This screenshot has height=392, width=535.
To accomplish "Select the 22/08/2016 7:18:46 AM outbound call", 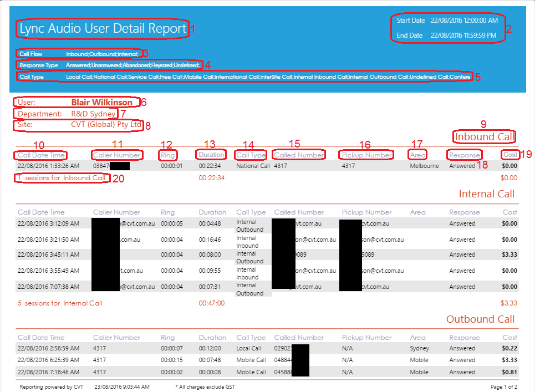I will (48, 372).
